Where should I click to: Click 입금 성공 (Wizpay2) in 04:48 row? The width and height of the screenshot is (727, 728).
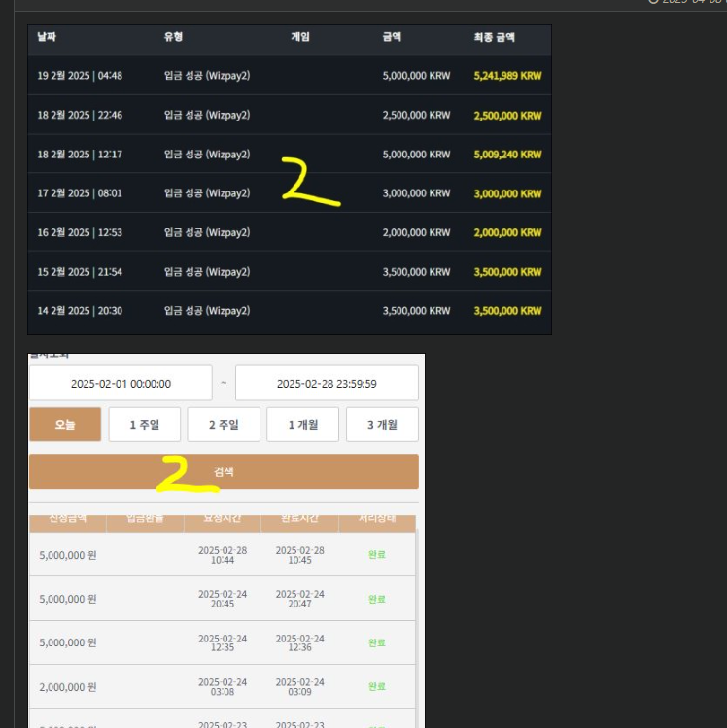click(207, 76)
